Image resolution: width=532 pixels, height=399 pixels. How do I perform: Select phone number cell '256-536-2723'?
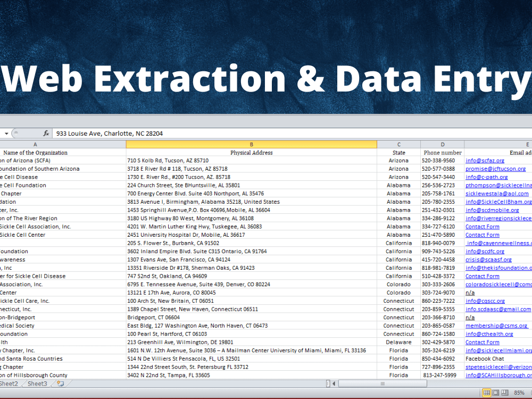[x=443, y=185]
